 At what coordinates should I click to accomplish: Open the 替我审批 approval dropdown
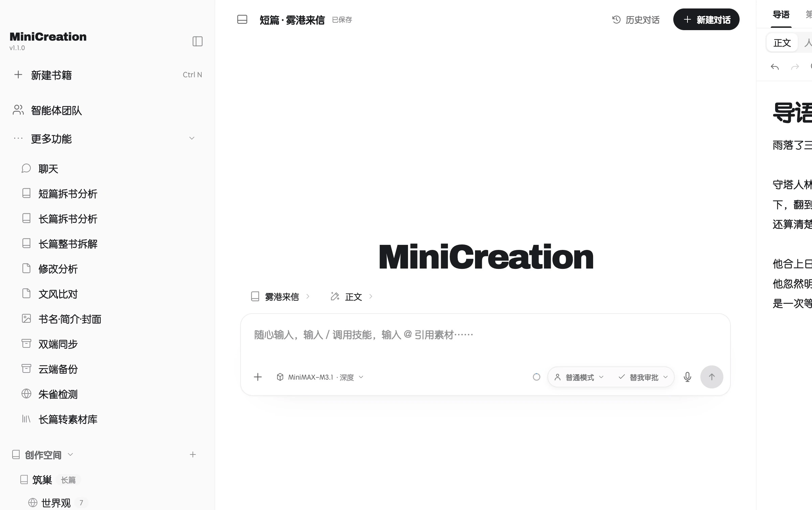(643, 377)
